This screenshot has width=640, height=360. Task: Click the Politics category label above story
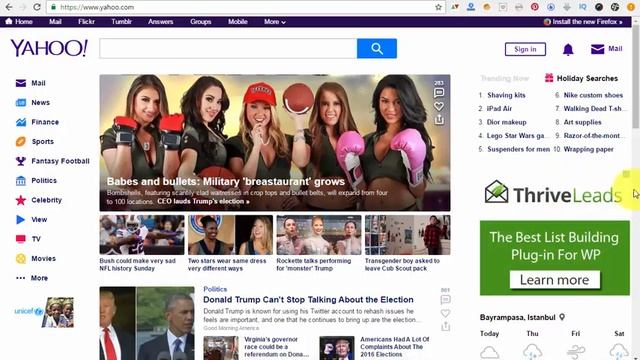pos(215,289)
